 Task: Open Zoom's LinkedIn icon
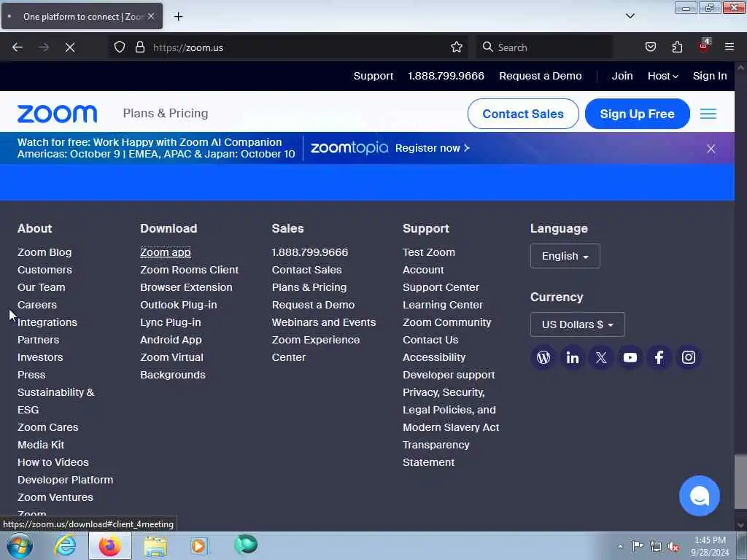tap(573, 357)
